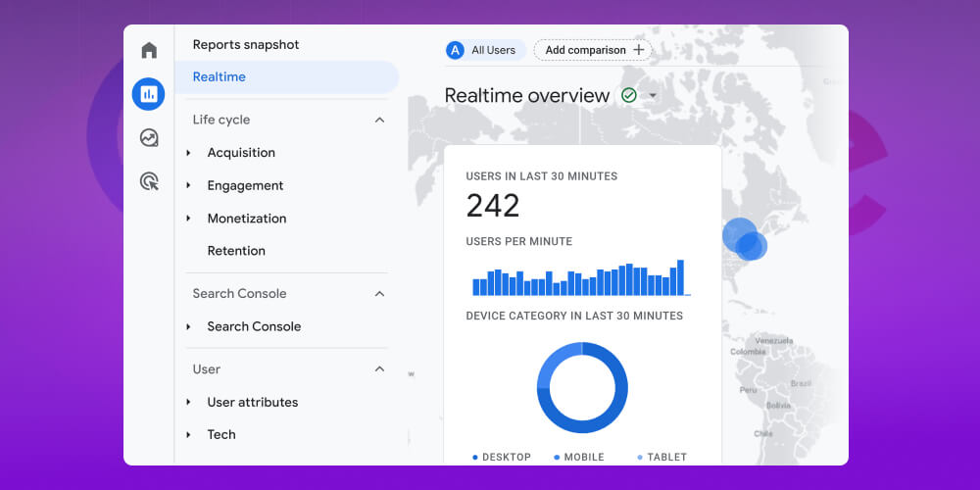Image resolution: width=980 pixels, height=490 pixels.
Task: Expand the User attributes arrow
Action: pos(188,402)
